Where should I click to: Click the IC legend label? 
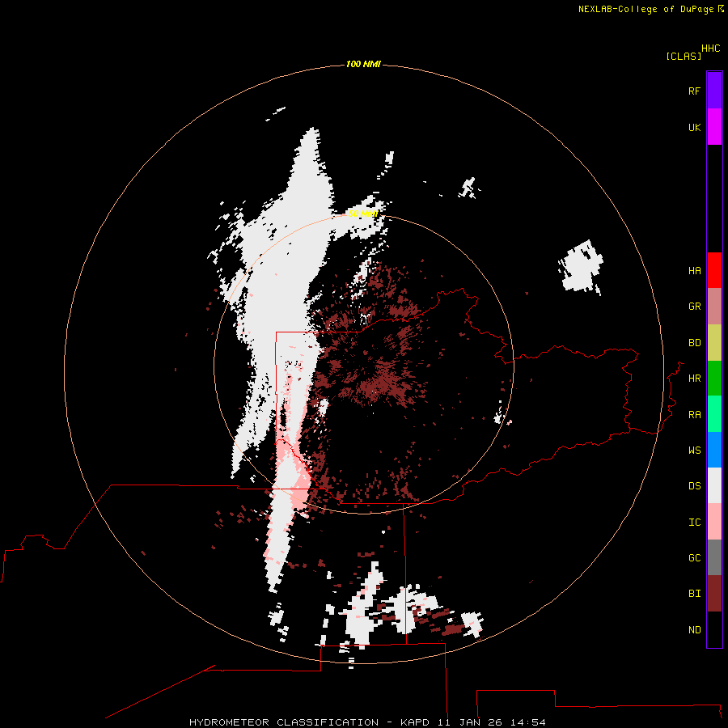click(x=694, y=523)
